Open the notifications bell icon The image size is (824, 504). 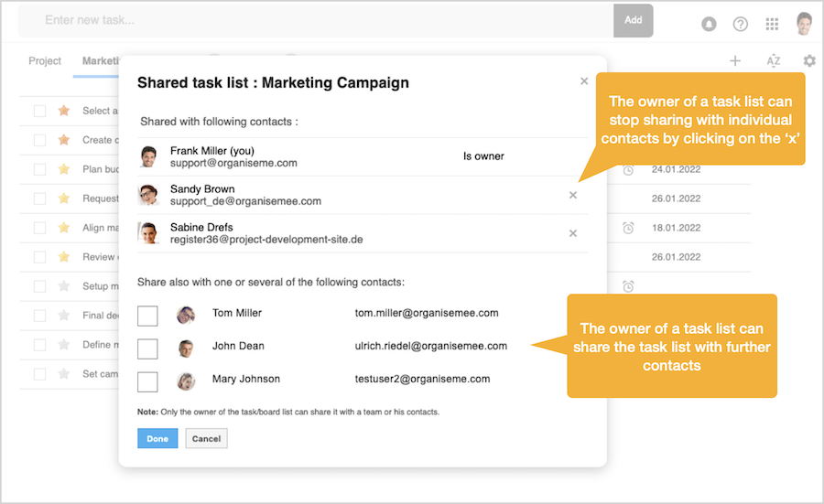709,24
